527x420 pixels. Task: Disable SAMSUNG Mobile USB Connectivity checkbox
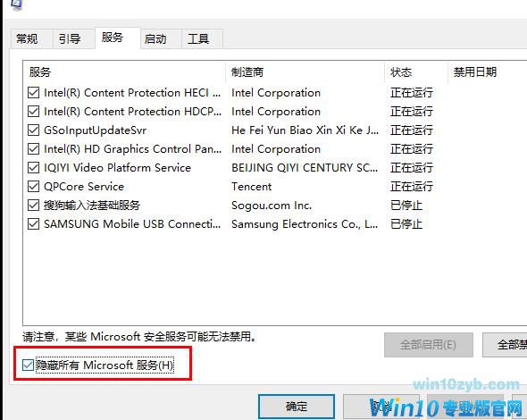[33, 224]
